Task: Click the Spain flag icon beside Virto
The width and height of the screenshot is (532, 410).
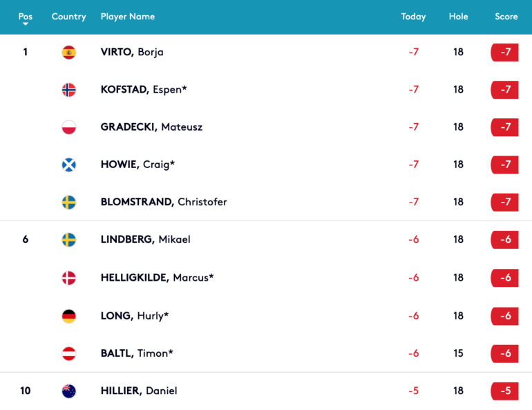Action: [69, 53]
